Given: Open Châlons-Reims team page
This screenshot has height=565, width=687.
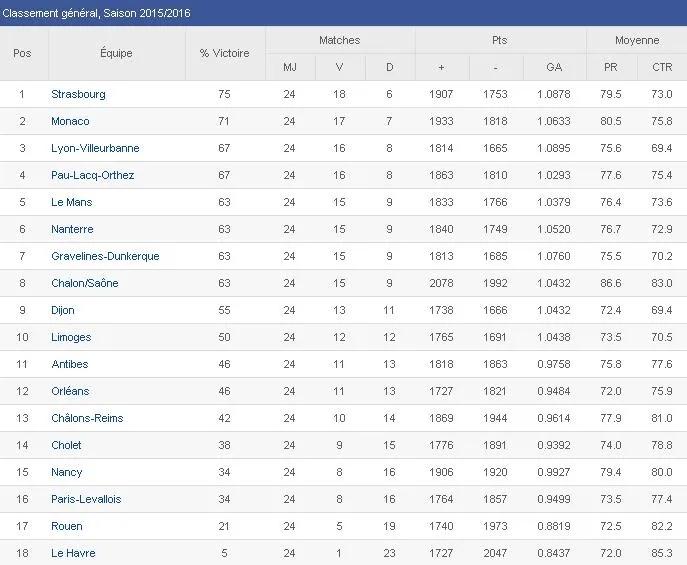Looking at the screenshot, I should tap(87, 418).
